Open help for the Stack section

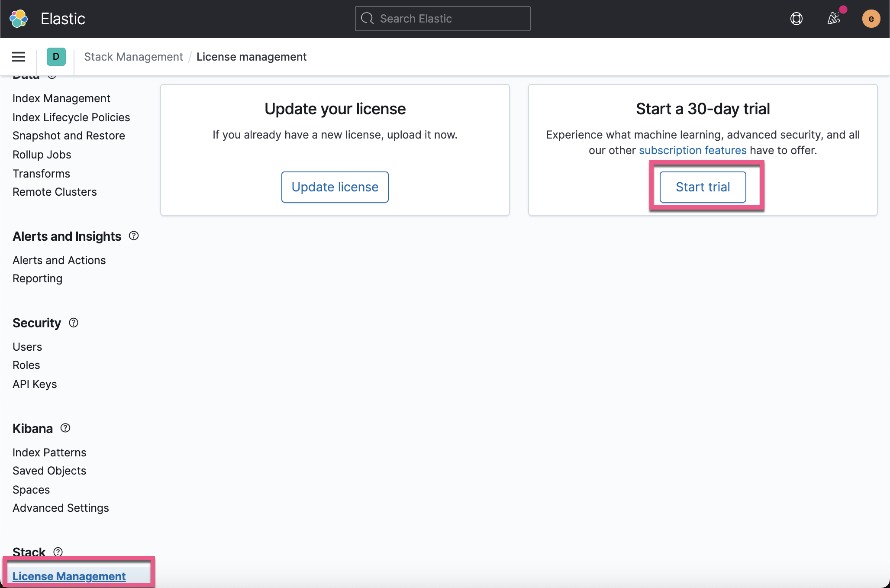(x=58, y=551)
